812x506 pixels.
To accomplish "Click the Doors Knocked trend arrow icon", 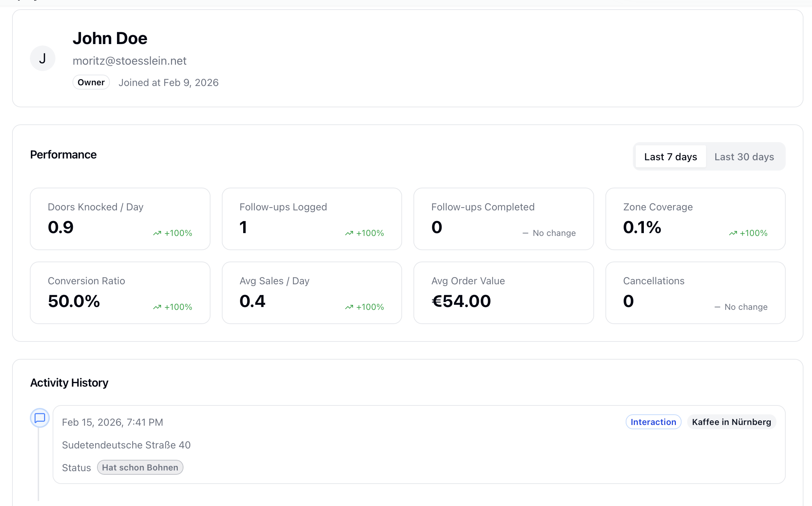I will tap(157, 233).
